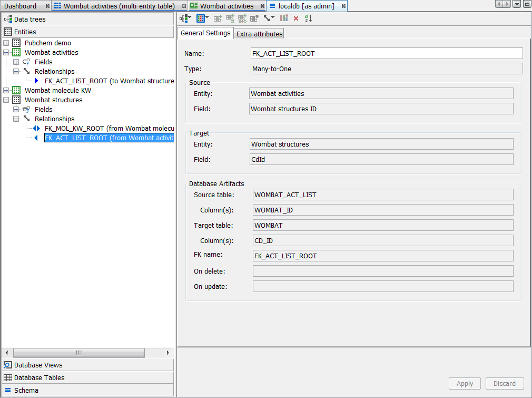Click the red X delete icon
The width and height of the screenshot is (532, 398).
coord(296,18)
